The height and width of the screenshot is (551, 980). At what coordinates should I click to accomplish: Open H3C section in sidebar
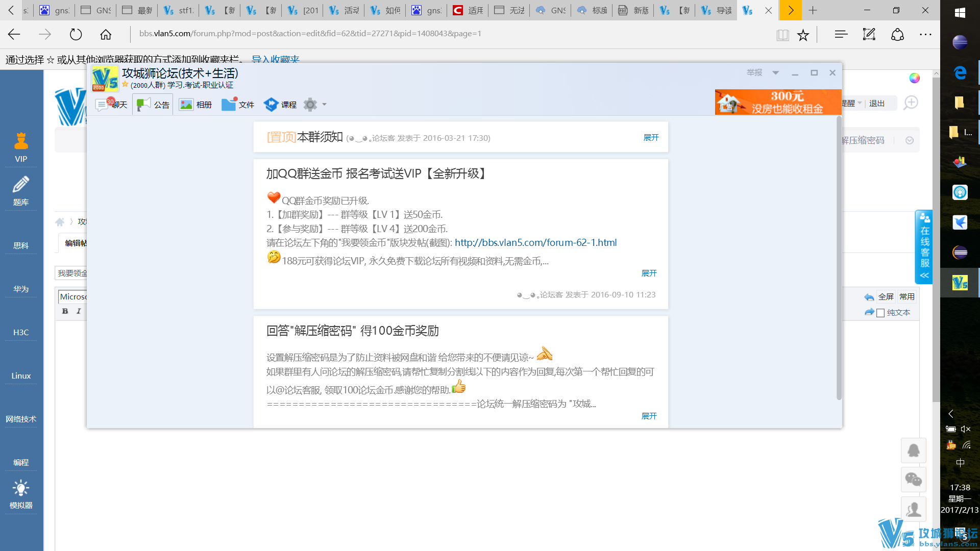[21, 332]
